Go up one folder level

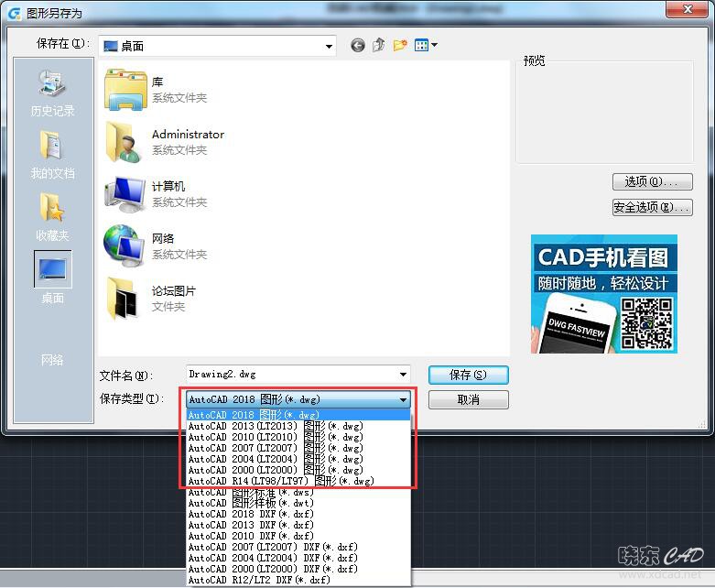click(x=378, y=46)
